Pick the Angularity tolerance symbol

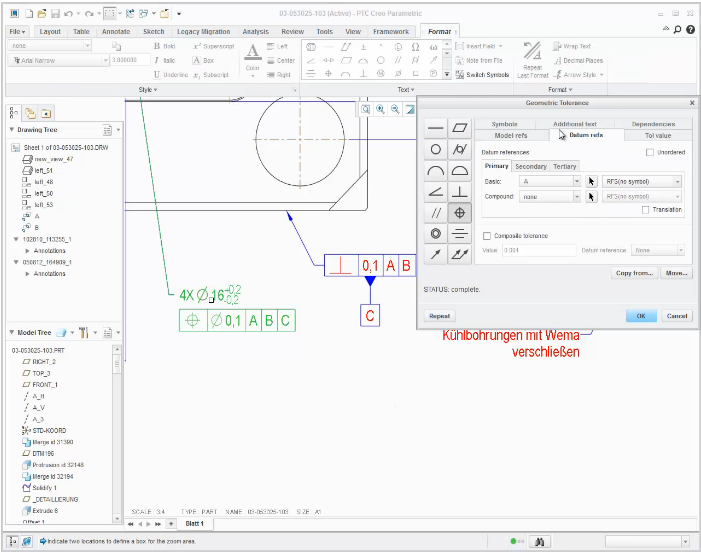point(436,191)
